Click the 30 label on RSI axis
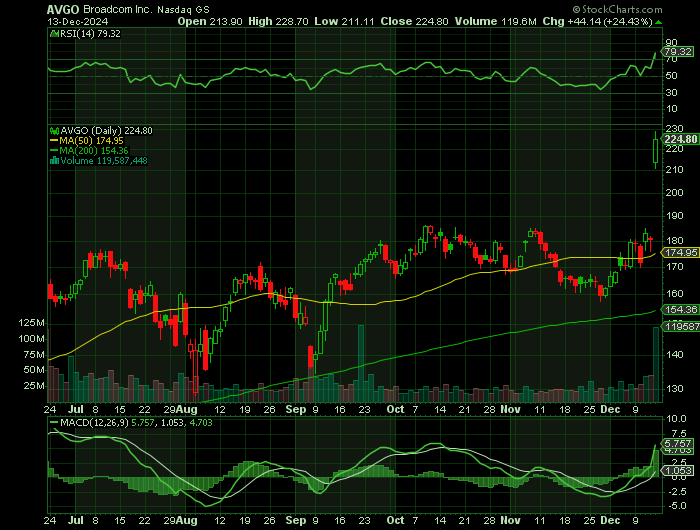Image resolution: width=700 pixels, height=530 pixels. click(x=671, y=92)
